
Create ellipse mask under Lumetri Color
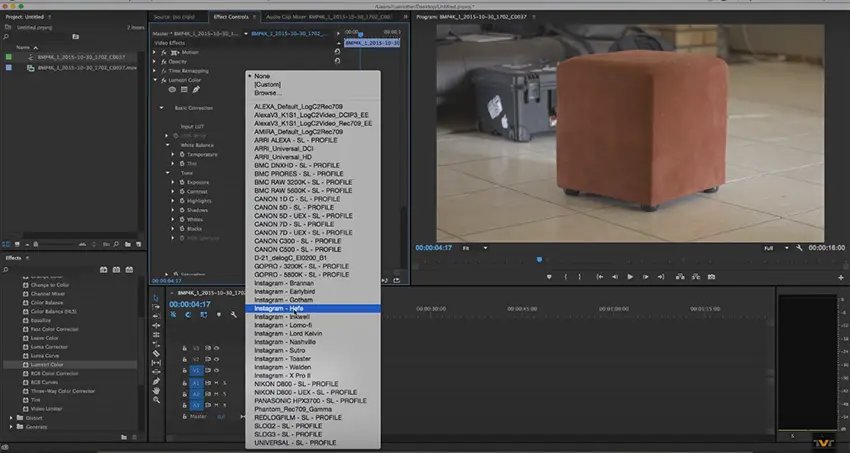coord(172,89)
